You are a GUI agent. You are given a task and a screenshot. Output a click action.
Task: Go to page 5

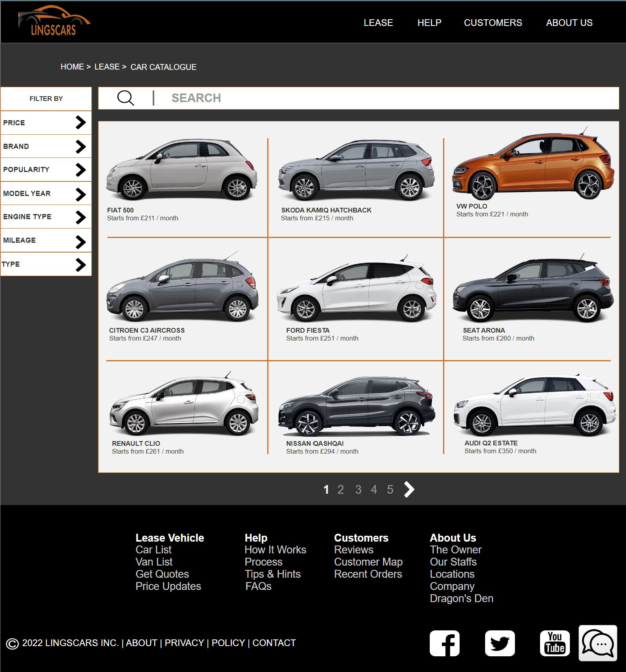(390, 490)
